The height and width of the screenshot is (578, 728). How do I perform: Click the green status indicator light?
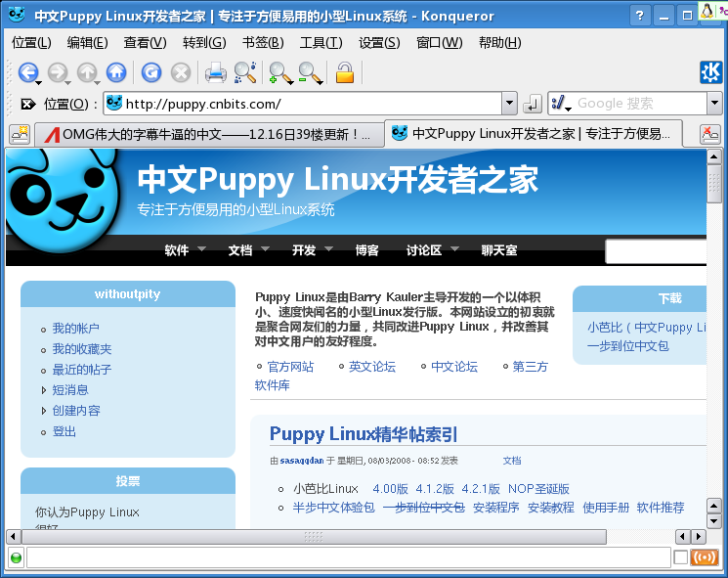[16, 557]
